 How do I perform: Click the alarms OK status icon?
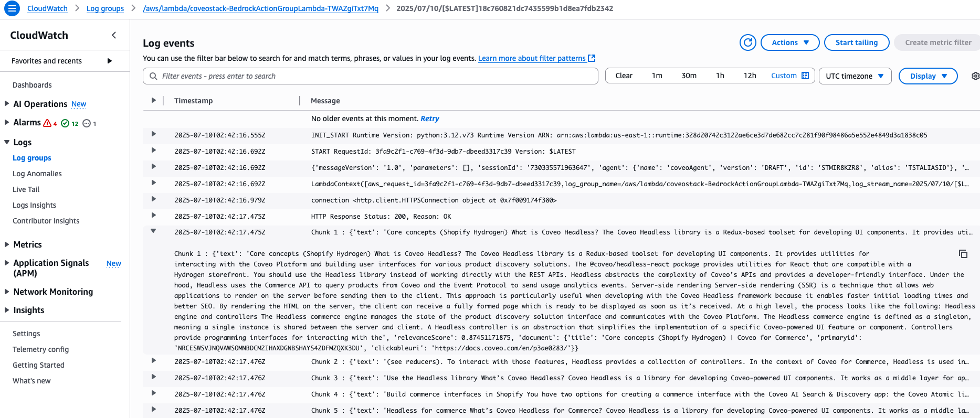click(65, 123)
